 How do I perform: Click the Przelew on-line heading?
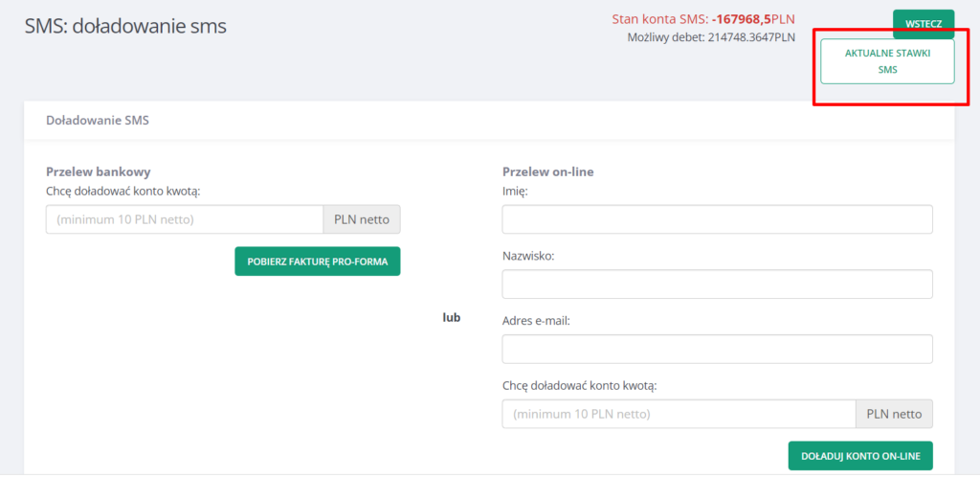coord(548,171)
